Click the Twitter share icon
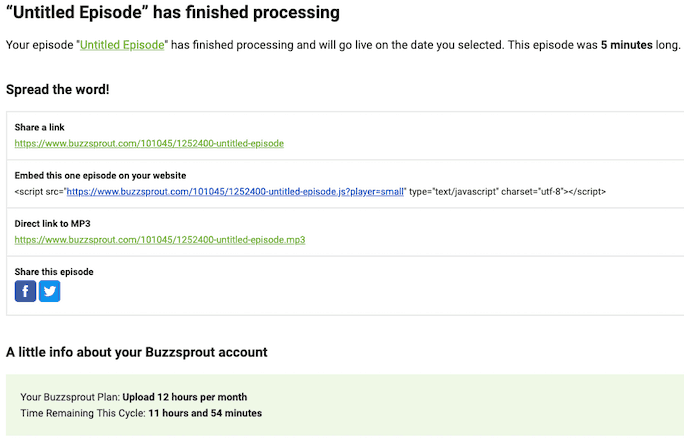The image size is (684, 440). pyautogui.click(x=49, y=291)
